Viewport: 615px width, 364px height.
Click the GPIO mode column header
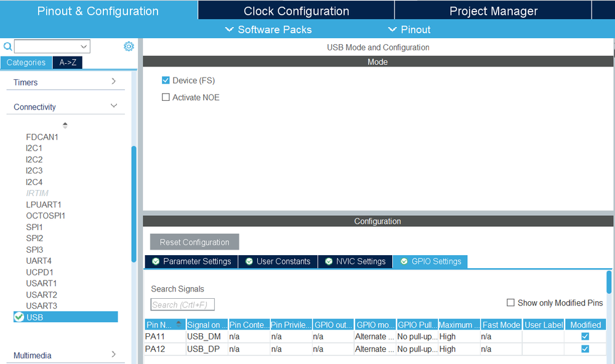pos(376,325)
